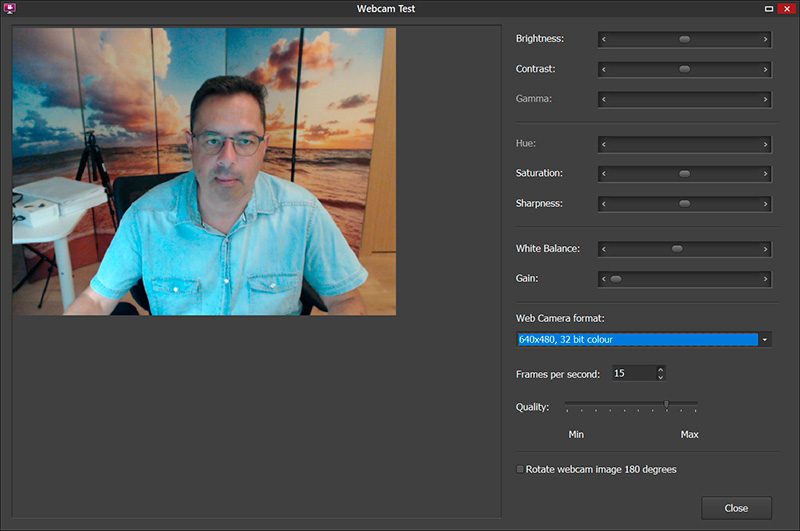
Task: Increment frames per second with up arrow
Action: (x=660, y=369)
